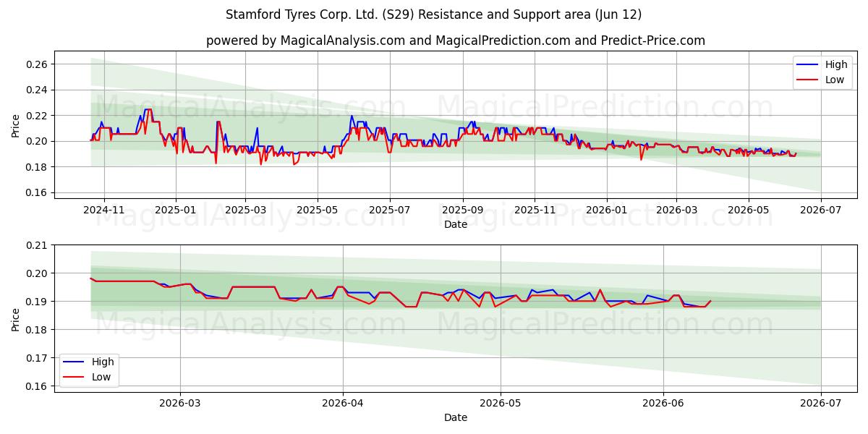This screenshot has width=868, height=434.
Task: Click the chart title 'Stamford Tyres Corp. Ltd. (S29) Resistance and Support area (Jun 12)'
Action: (433, 14)
